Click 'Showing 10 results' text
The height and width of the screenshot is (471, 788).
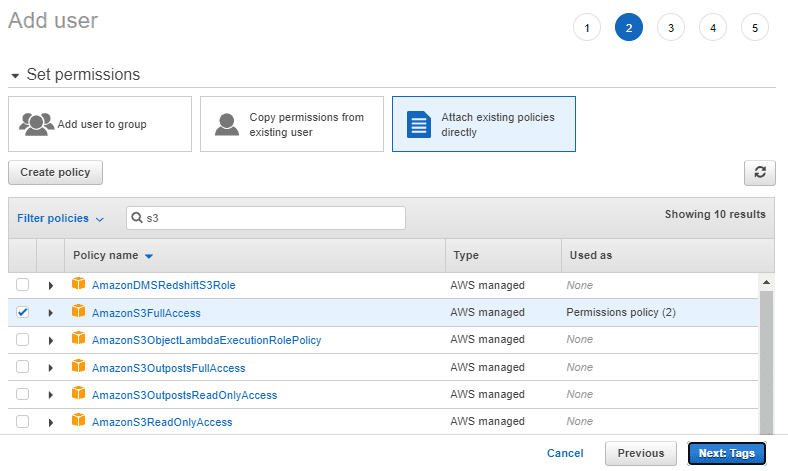coord(715,214)
